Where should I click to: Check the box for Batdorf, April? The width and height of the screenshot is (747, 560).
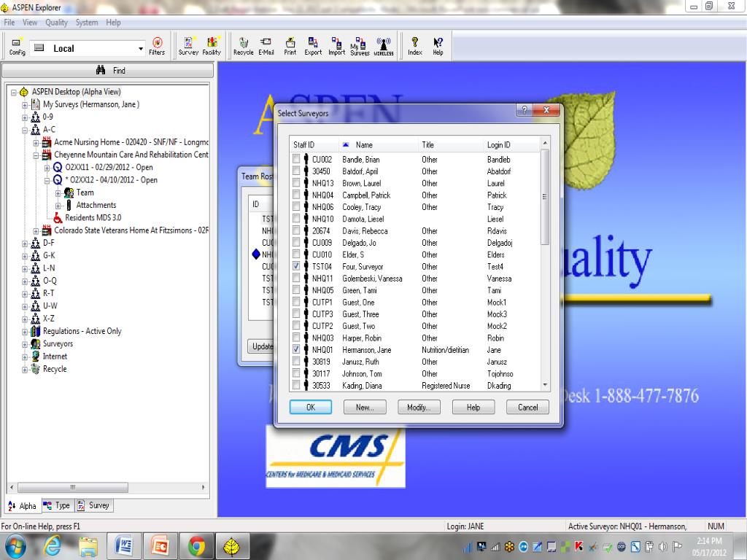tap(296, 171)
